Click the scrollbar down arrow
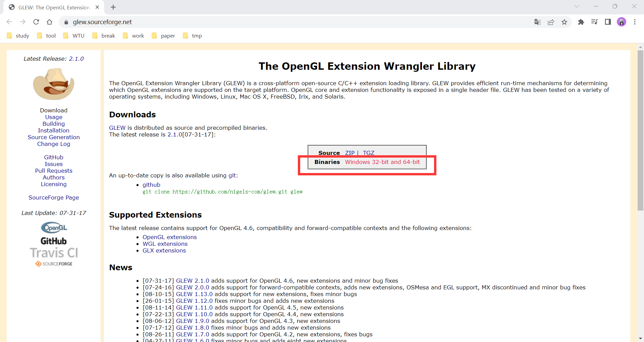 pyautogui.click(x=640, y=339)
